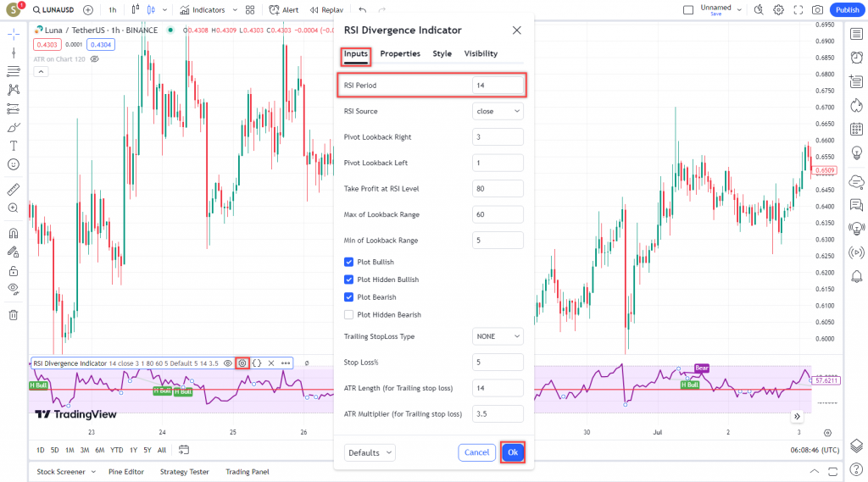Image resolution: width=868 pixels, height=482 pixels.
Task: Switch to the Visibility tab
Action: pos(481,53)
